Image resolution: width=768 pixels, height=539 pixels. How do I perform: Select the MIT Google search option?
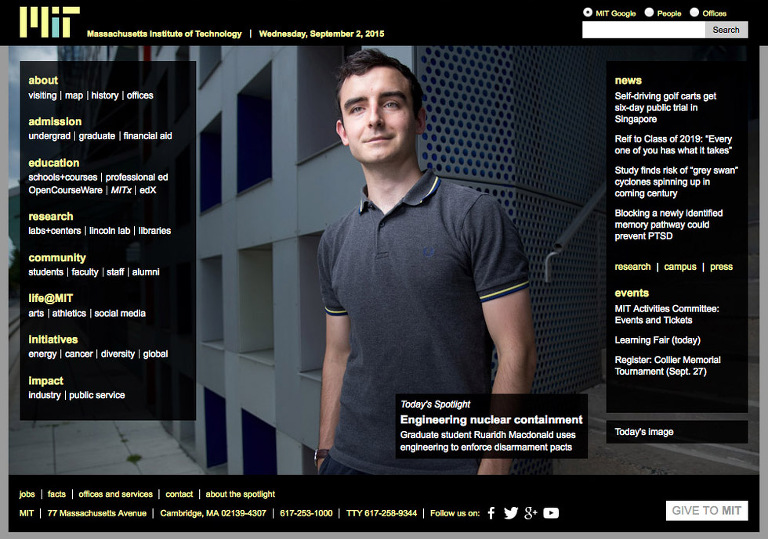[x=588, y=13]
